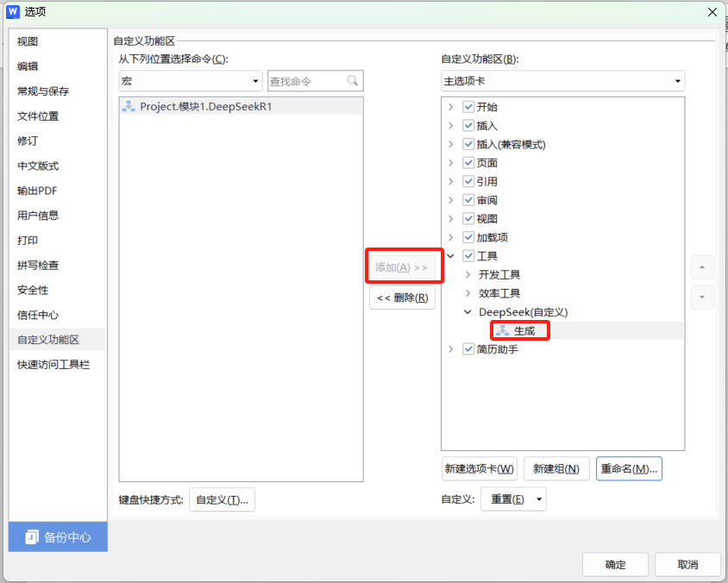Open the 打印 category

(x=58, y=241)
